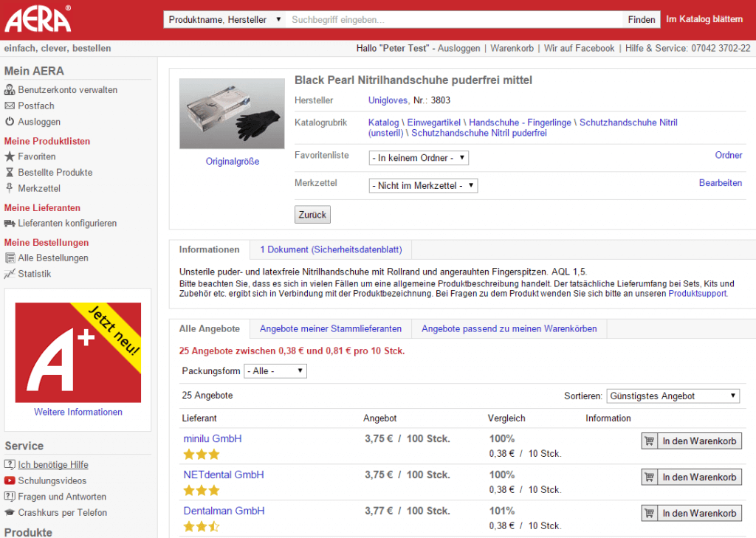
Task: Click the AERA logo in header
Action: (38, 18)
